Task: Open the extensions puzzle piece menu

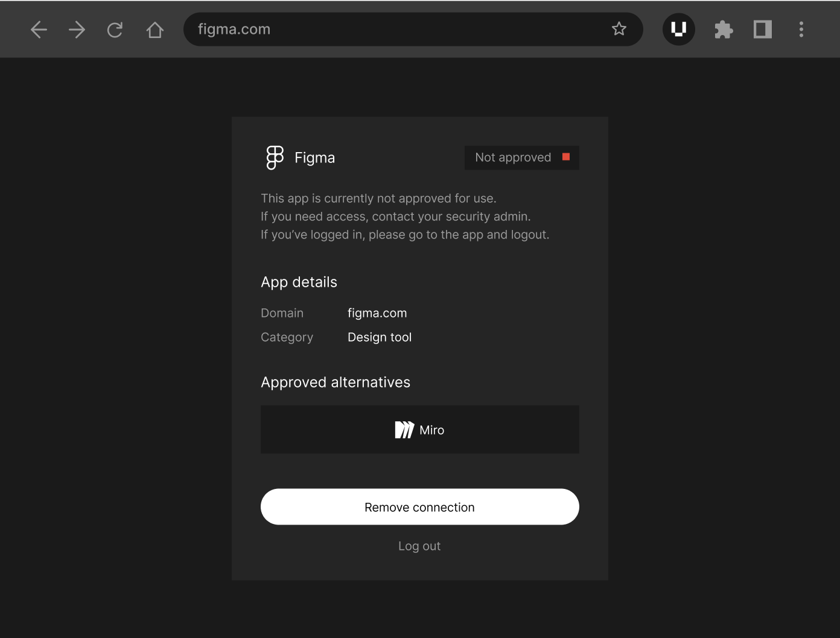Action: (724, 30)
